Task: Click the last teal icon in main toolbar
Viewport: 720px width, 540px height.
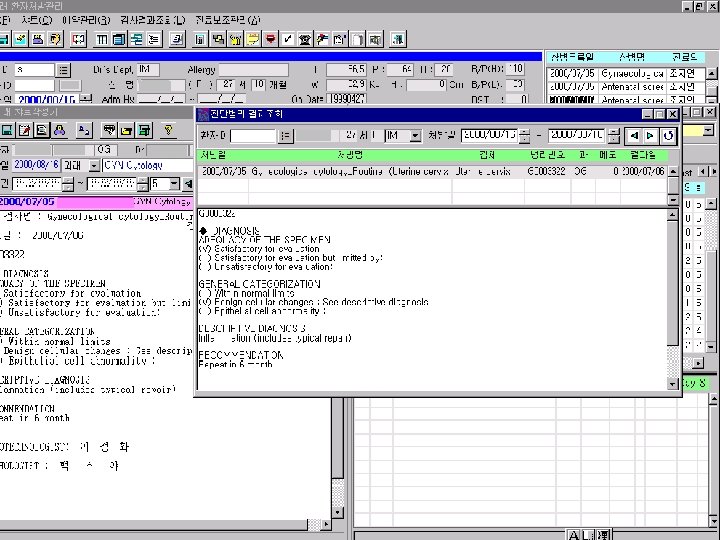Action: [398, 39]
